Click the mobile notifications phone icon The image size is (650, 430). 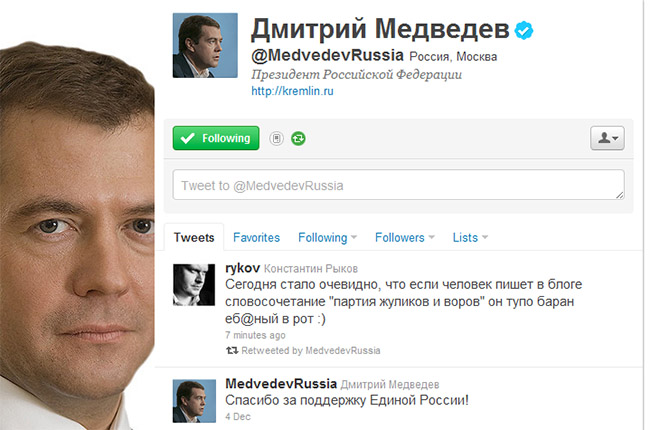[276, 138]
